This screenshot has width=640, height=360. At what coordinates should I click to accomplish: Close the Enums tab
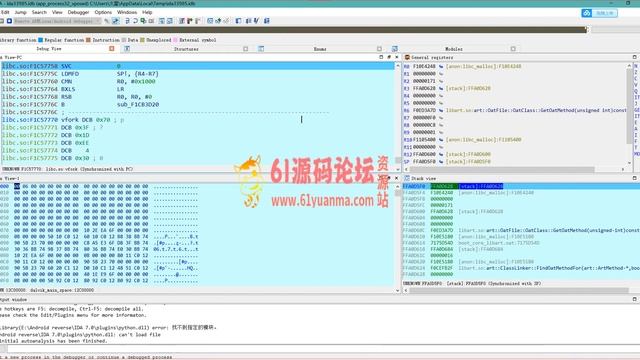point(380,49)
